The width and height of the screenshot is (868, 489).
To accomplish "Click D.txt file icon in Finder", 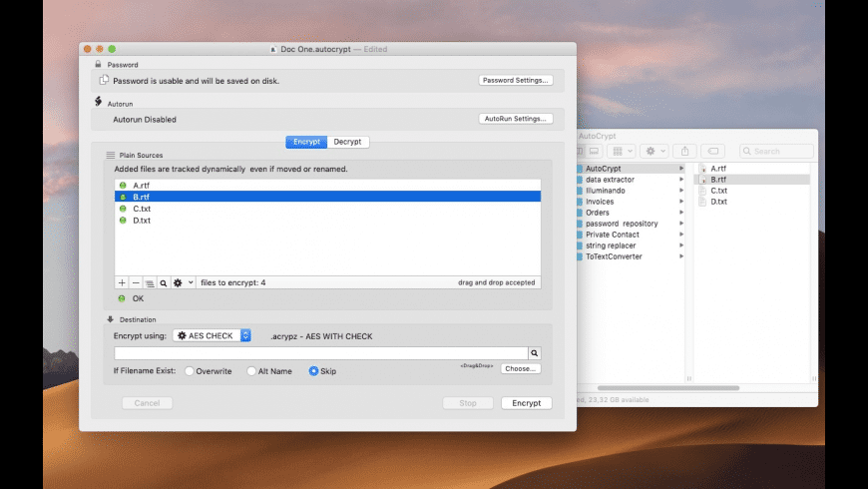I will pos(702,202).
